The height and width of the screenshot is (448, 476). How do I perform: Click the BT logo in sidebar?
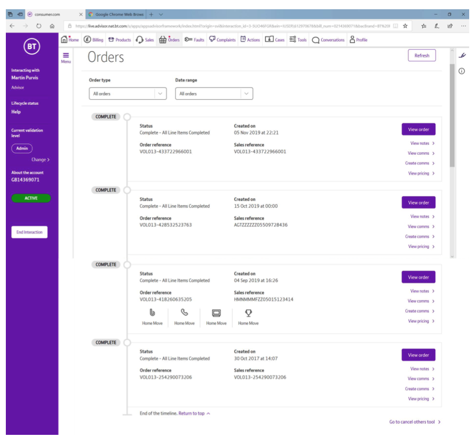[32, 46]
